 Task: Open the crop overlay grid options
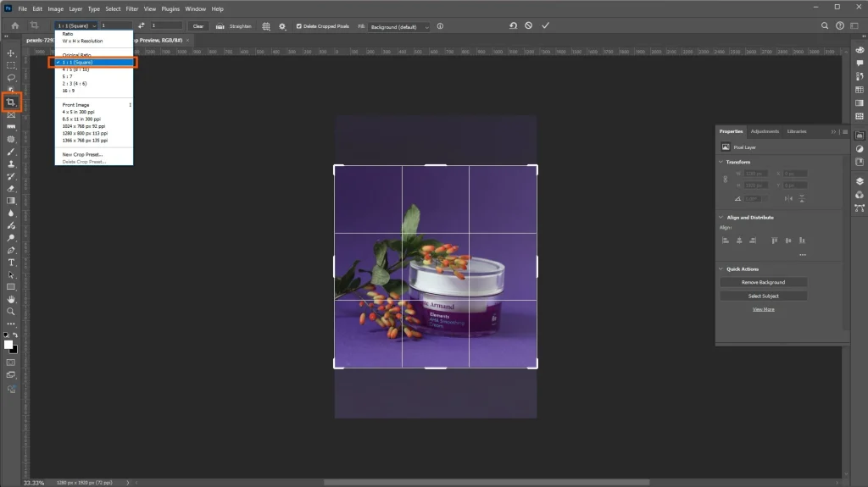click(266, 26)
